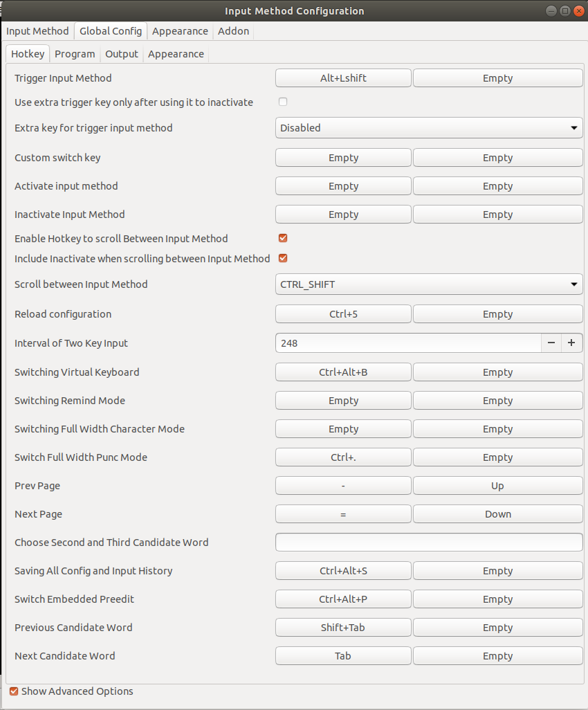The image size is (588, 710).
Task: Open the Input Method tab
Action: pos(37,30)
